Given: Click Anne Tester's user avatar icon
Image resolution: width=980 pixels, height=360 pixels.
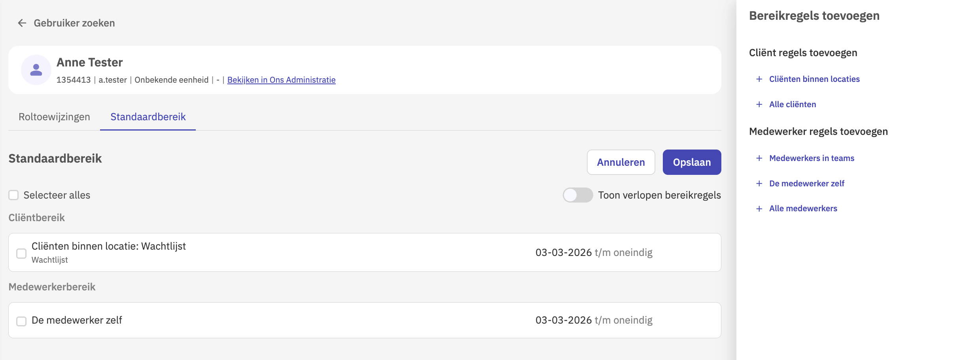Looking at the screenshot, I should click(36, 70).
